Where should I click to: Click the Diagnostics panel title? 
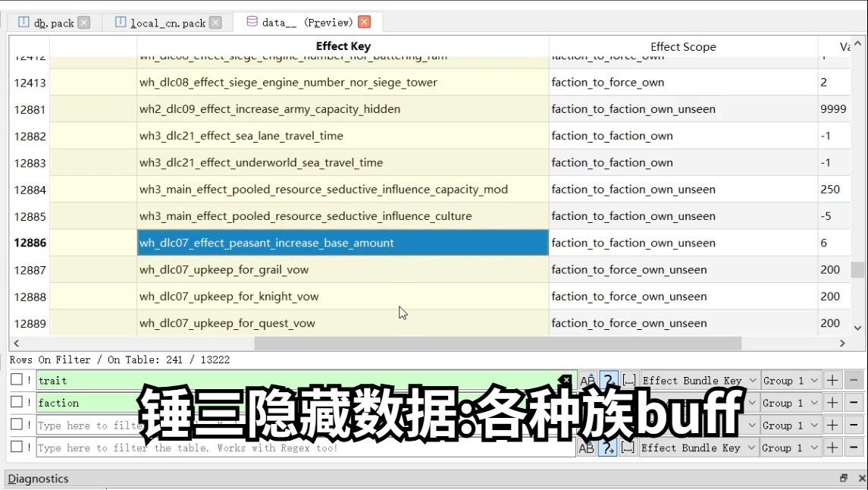click(x=38, y=479)
